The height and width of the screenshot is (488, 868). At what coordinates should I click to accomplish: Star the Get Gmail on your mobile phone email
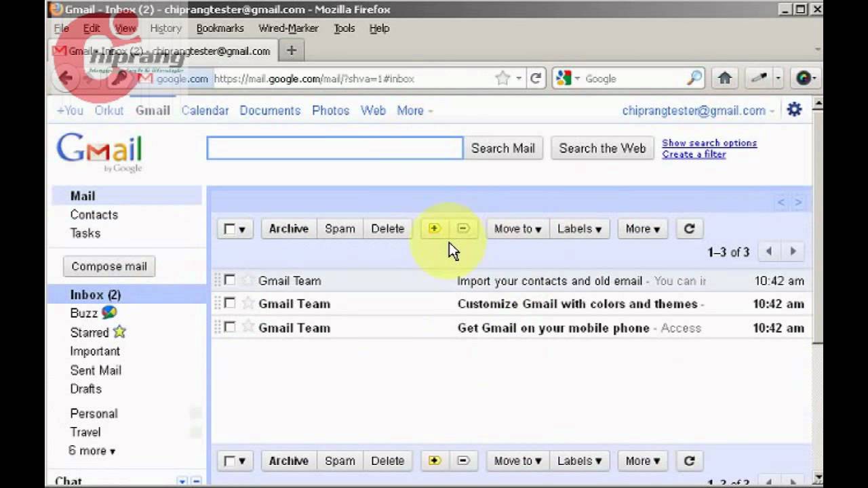point(248,327)
